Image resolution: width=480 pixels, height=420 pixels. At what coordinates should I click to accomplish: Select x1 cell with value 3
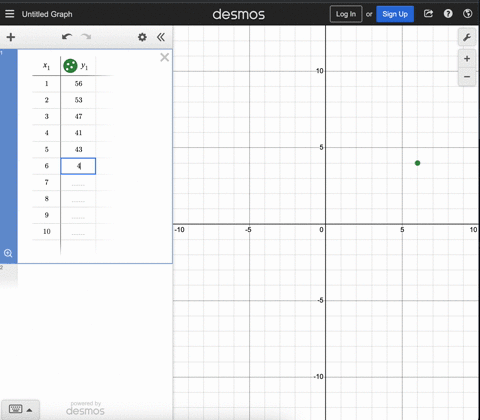point(46,116)
